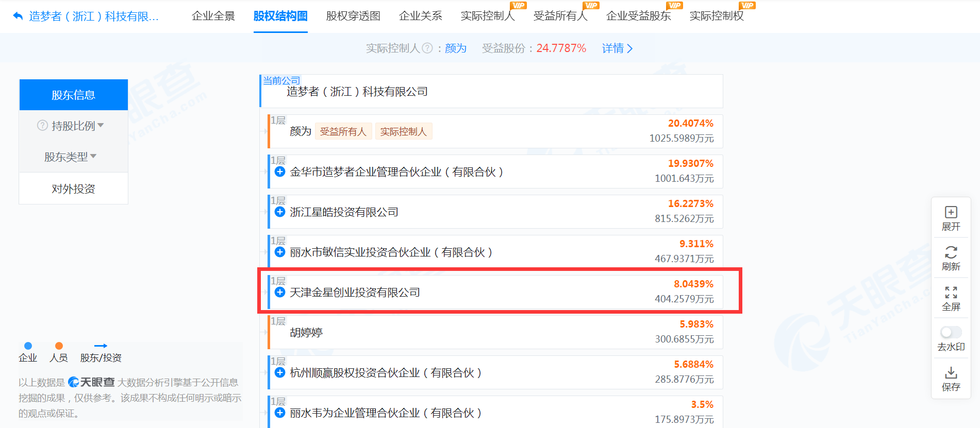The height and width of the screenshot is (428, 980).
Task: Open the 股东类型 dropdown filter
Action: (x=70, y=157)
